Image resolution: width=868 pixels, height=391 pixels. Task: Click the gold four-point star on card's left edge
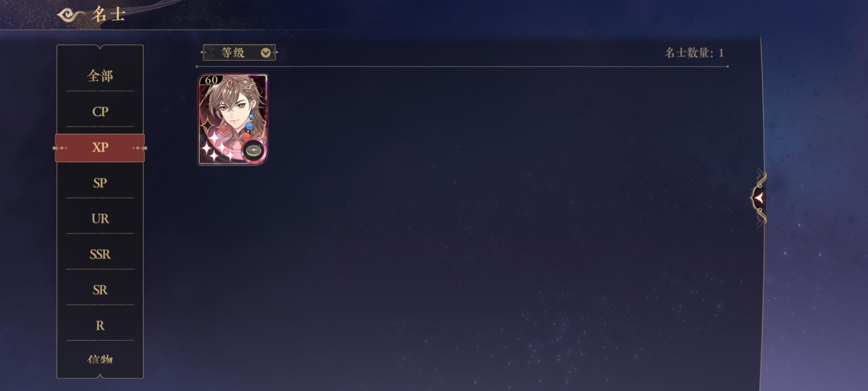pos(208,125)
